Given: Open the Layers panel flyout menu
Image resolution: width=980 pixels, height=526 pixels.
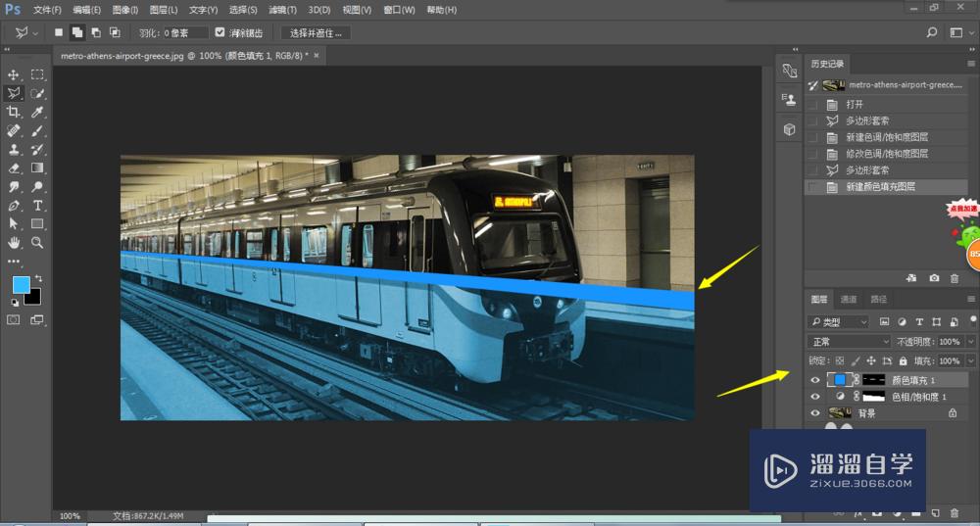Looking at the screenshot, I should [x=970, y=299].
